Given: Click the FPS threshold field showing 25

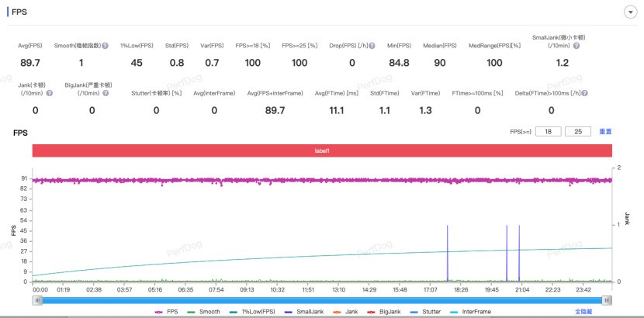Looking at the screenshot, I should tap(578, 132).
